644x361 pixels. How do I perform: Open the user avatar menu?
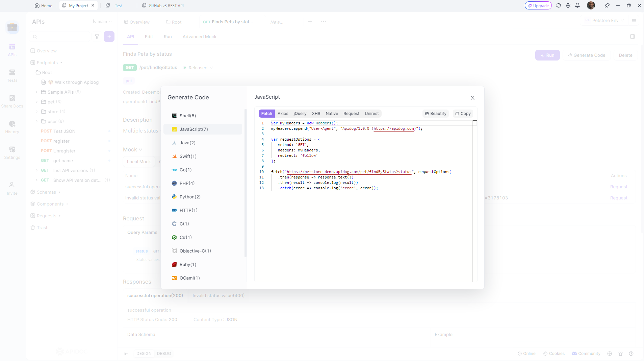tap(591, 5)
